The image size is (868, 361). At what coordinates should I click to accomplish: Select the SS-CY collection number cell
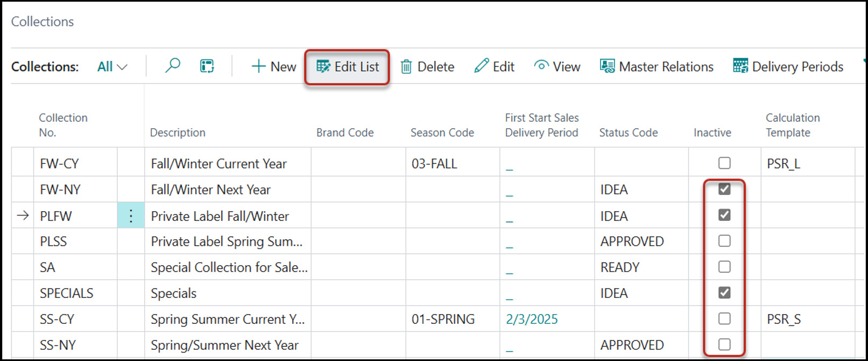pyautogui.click(x=57, y=319)
